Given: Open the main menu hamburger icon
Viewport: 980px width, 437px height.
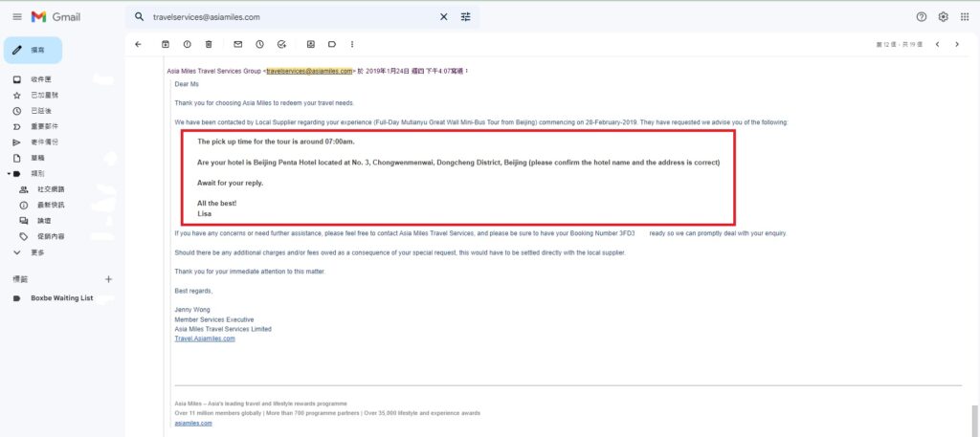Looking at the screenshot, I should click(17, 17).
